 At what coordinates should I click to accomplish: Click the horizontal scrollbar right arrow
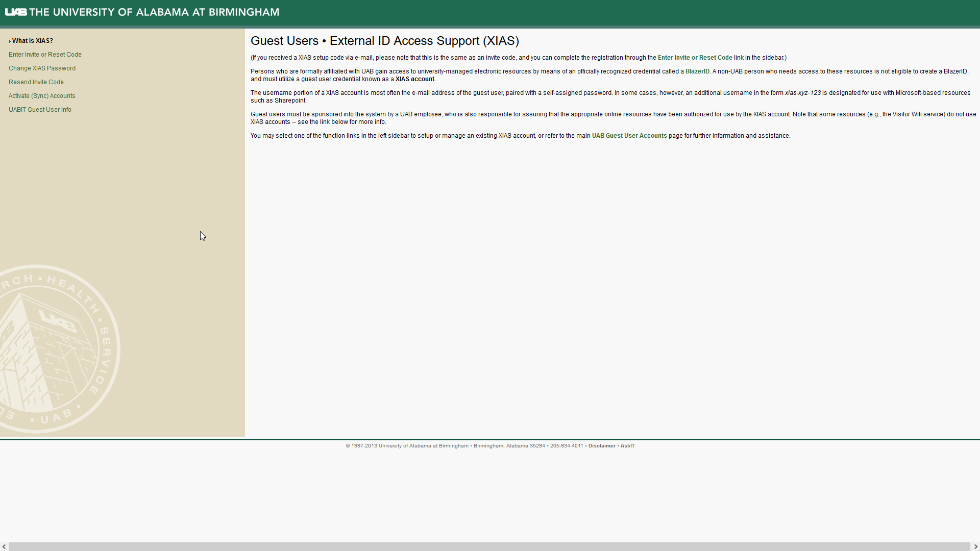[x=975, y=546]
